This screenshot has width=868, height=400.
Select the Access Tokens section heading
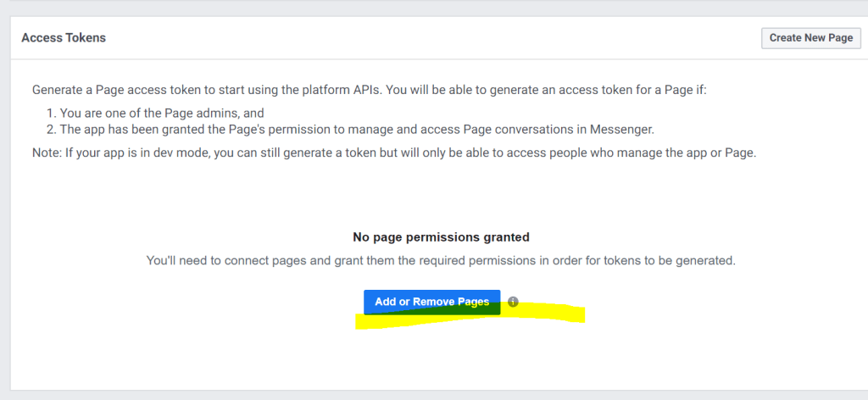coord(64,38)
